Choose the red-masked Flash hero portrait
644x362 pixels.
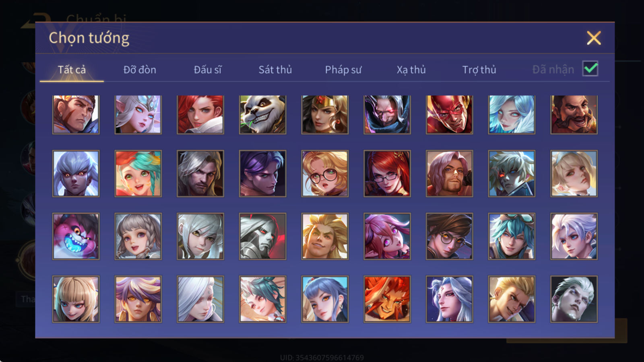pos(449,115)
